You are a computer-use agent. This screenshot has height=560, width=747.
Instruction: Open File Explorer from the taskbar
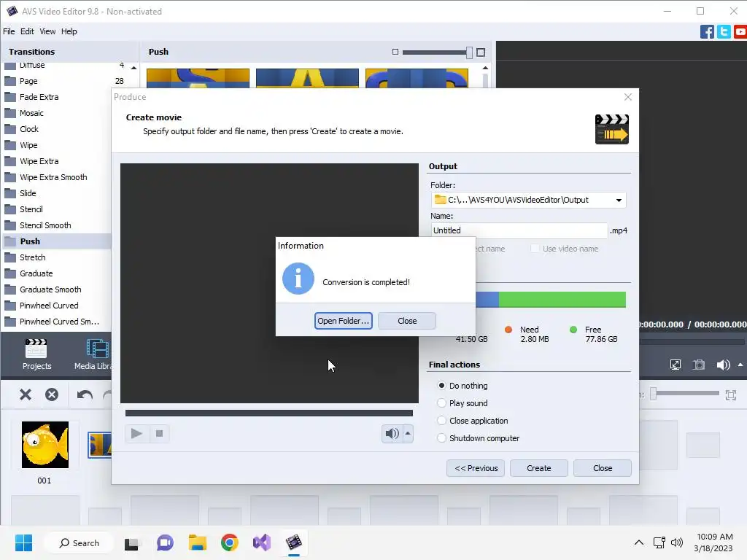[x=197, y=542]
